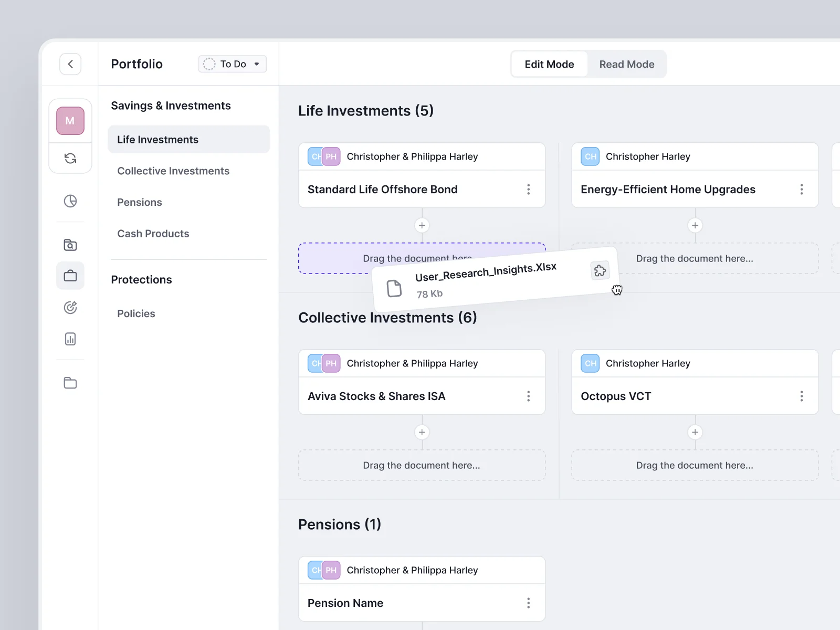The image size is (840, 630).
Task: Click CH avatar on Octopus VCT card
Action: (x=590, y=363)
